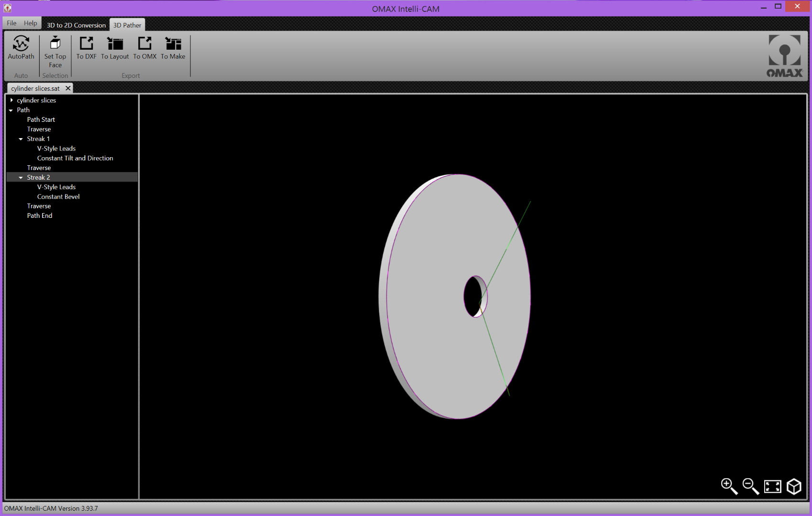Fit model to view extents
This screenshot has width=812, height=516.
(x=772, y=486)
